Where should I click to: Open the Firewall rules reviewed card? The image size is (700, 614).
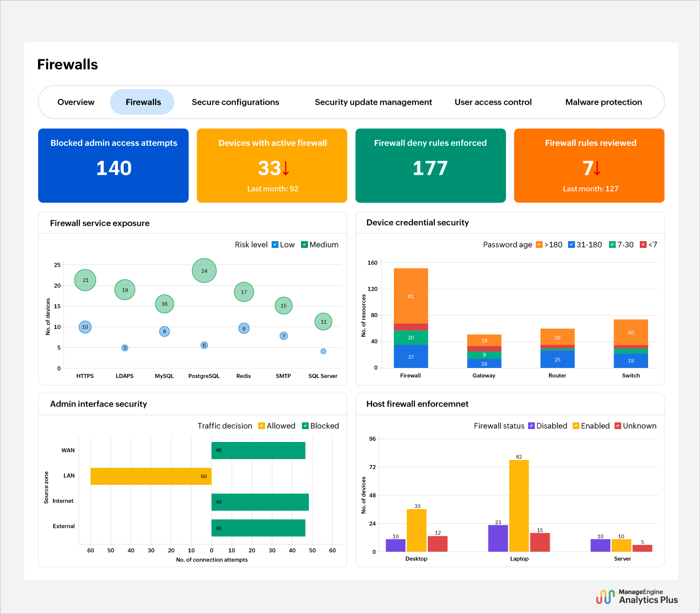pyautogui.click(x=589, y=166)
